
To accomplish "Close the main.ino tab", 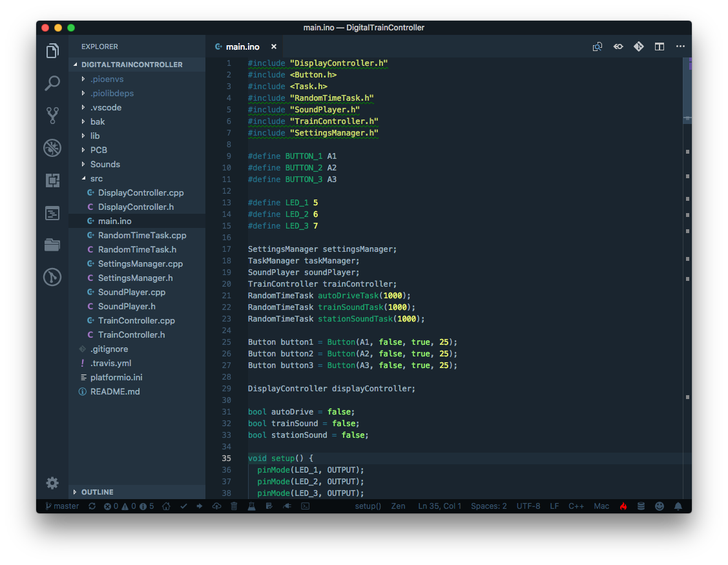I will coord(274,46).
